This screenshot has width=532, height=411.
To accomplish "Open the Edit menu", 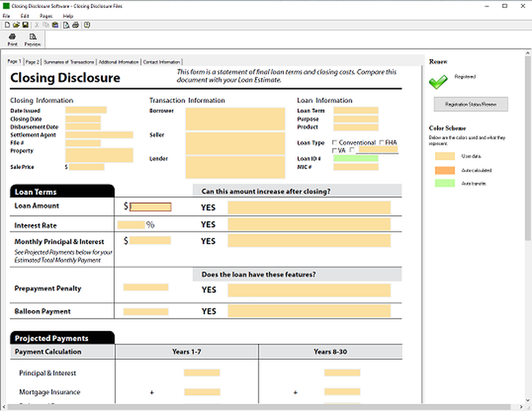I will pos(24,16).
